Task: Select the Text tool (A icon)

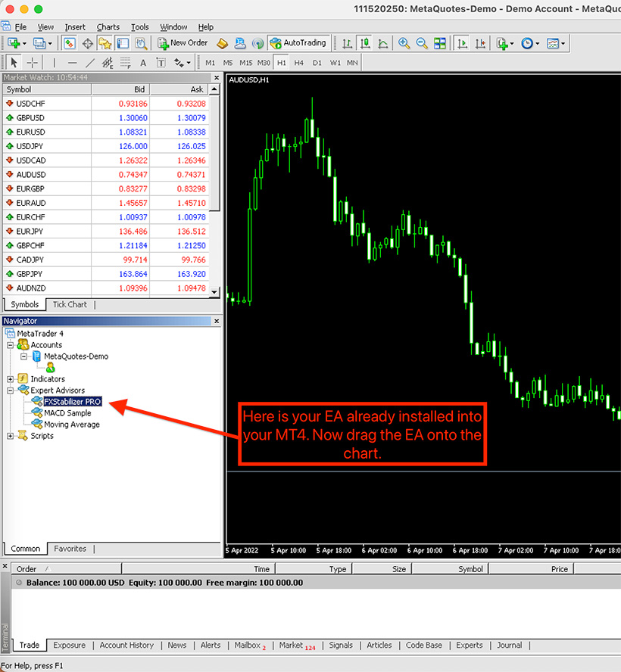Action: tap(143, 63)
